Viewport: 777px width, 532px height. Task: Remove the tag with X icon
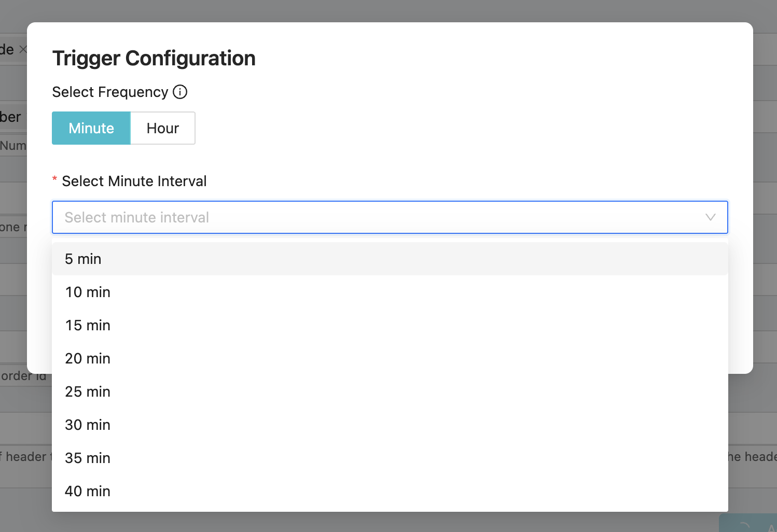tap(23, 50)
